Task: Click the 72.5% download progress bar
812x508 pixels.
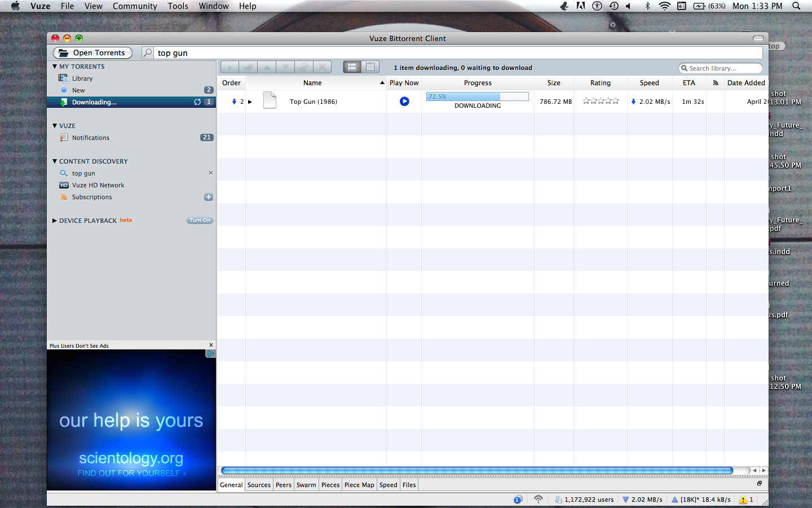Action: [x=478, y=97]
